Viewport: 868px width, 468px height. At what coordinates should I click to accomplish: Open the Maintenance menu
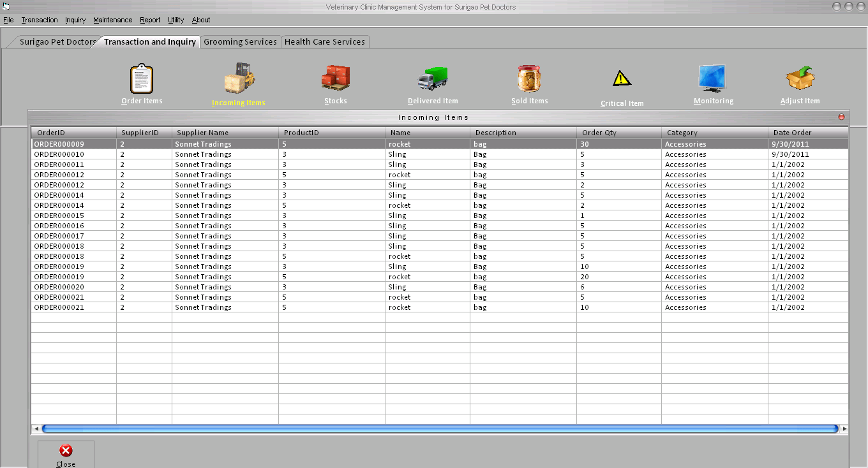[112, 20]
